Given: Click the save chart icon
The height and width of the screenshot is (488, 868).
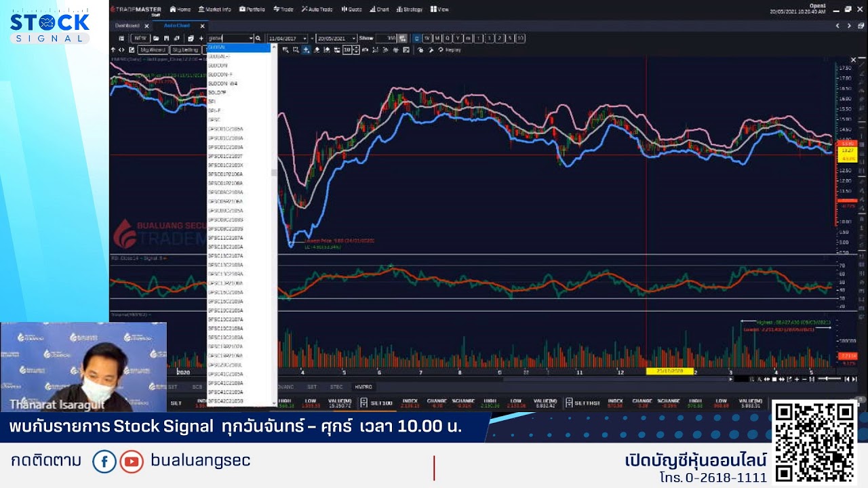Looking at the screenshot, I should coord(166,39).
